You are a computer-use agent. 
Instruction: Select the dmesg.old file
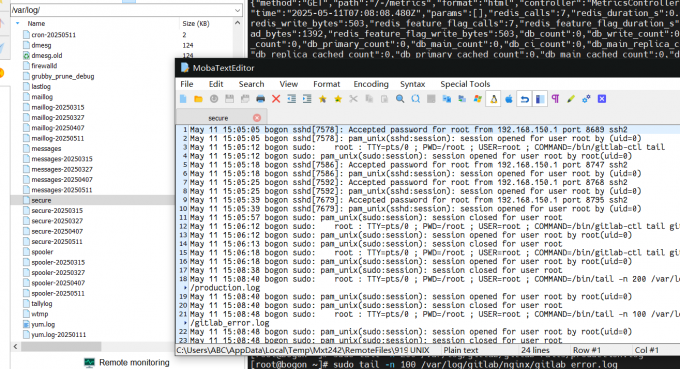[47, 56]
